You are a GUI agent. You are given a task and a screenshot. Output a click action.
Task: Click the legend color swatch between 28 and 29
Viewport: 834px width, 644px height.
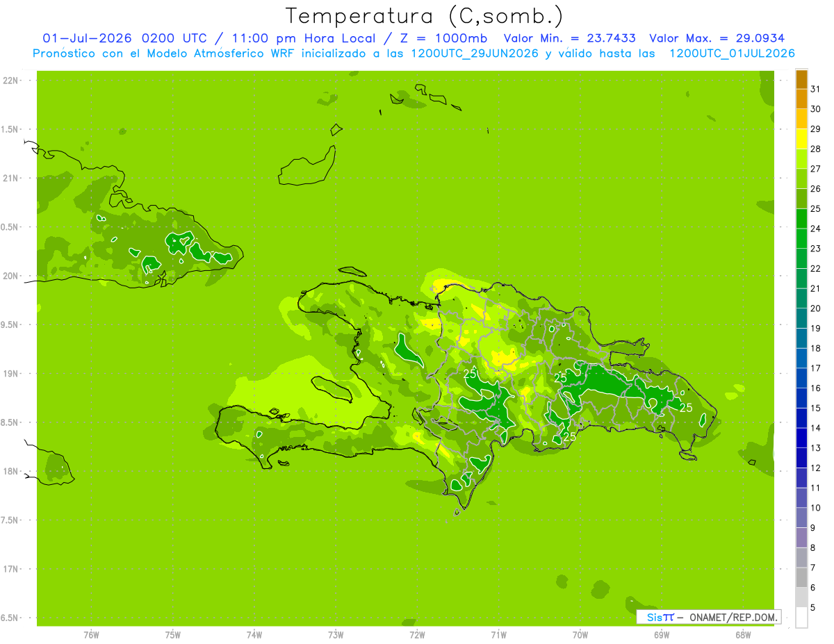[x=801, y=140]
